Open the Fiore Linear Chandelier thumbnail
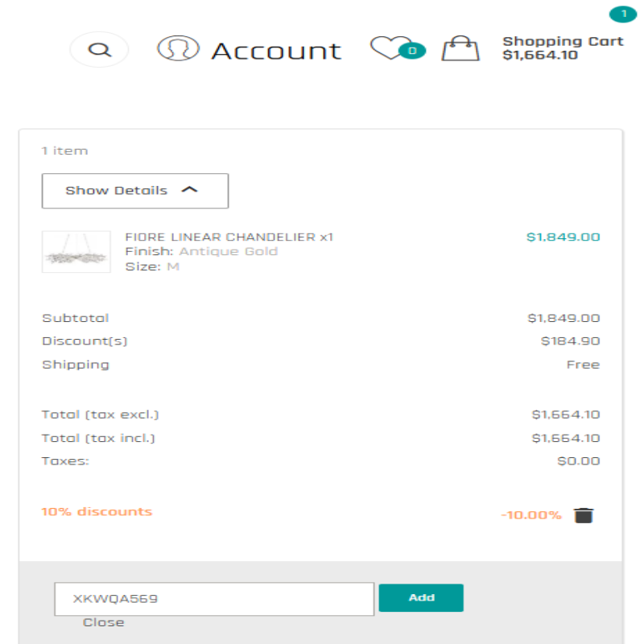 (76, 252)
